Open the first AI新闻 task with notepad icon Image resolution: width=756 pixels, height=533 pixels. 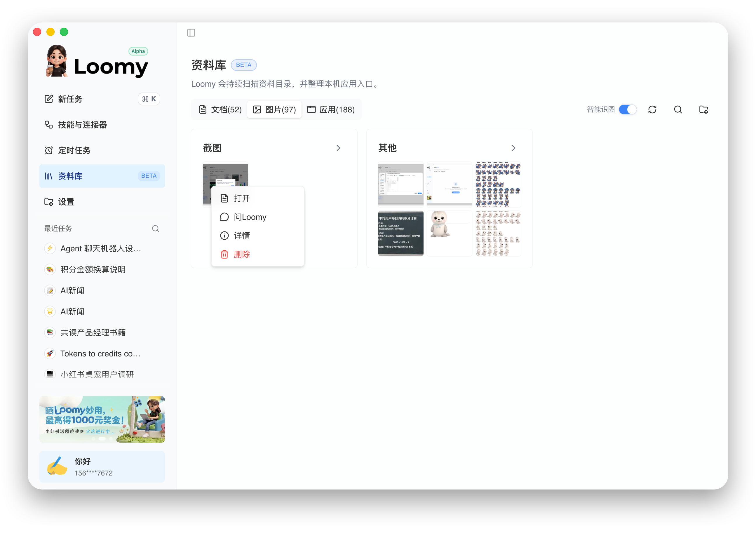point(102,290)
